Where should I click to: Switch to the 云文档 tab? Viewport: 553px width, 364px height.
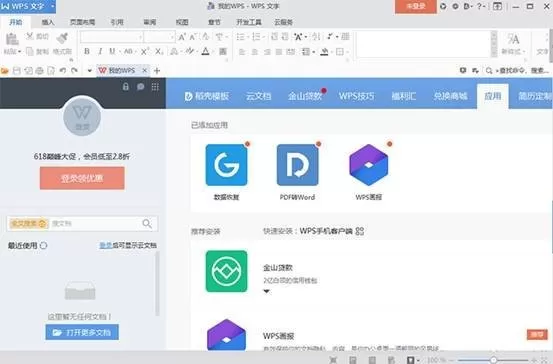coord(259,96)
